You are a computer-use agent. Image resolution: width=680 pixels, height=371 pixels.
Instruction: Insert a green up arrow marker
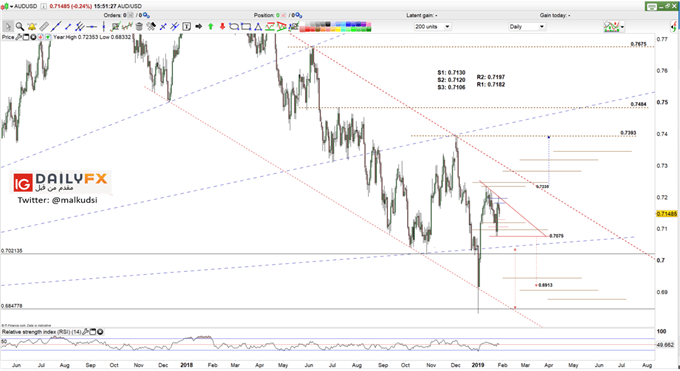pos(211,26)
